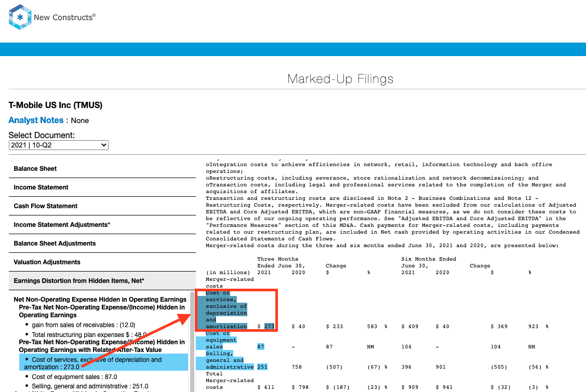
Task: Click 'Net Non-Operating Expense Hidden in Operating Earnings' heading
Action: (100, 300)
